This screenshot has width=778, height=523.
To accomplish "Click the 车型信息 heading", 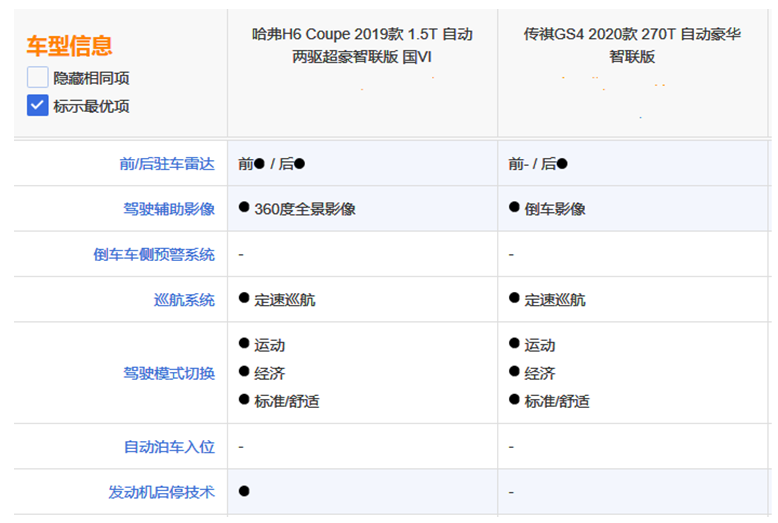I will [69, 45].
